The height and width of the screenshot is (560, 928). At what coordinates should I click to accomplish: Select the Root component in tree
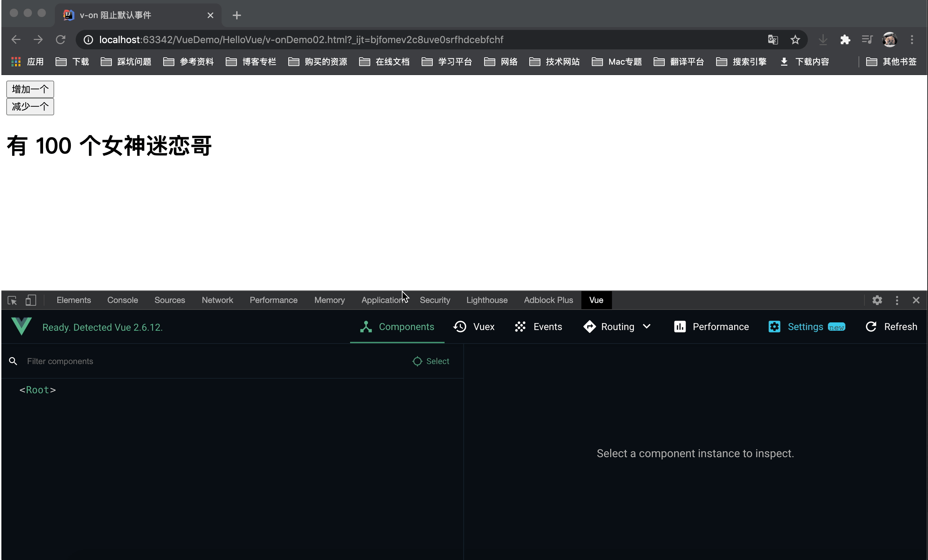(x=38, y=390)
